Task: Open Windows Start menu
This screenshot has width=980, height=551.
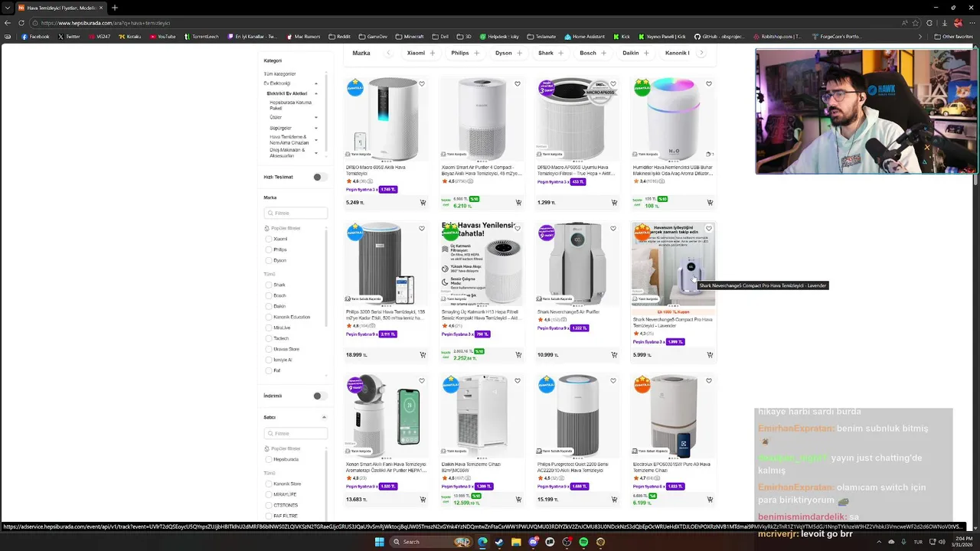Action: (x=379, y=542)
